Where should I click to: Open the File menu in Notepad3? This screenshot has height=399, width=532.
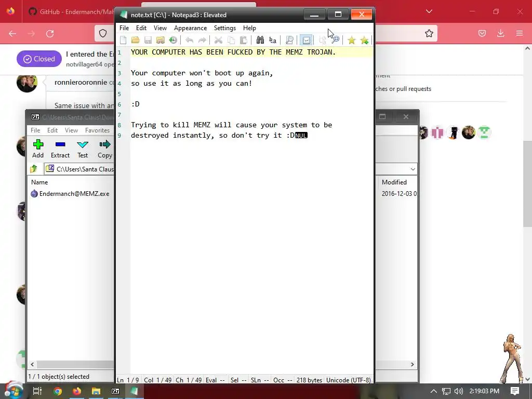pyautogui.click(x=124, y=28)
